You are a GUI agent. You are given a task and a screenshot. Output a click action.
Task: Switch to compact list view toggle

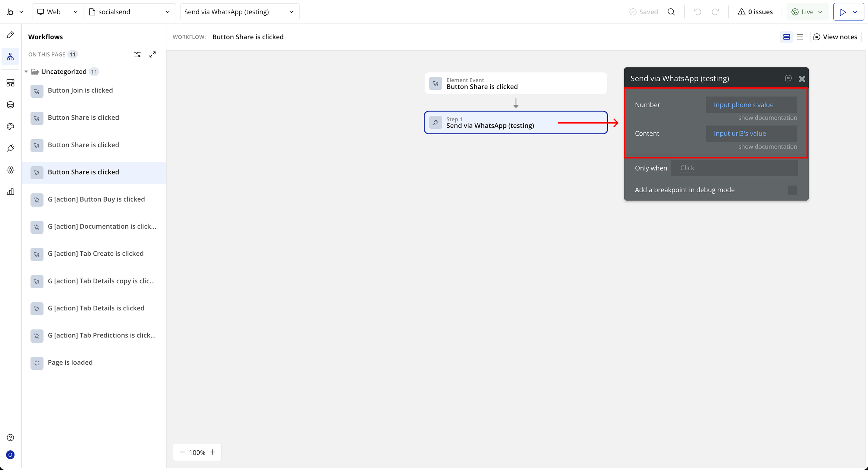point(800,37)
